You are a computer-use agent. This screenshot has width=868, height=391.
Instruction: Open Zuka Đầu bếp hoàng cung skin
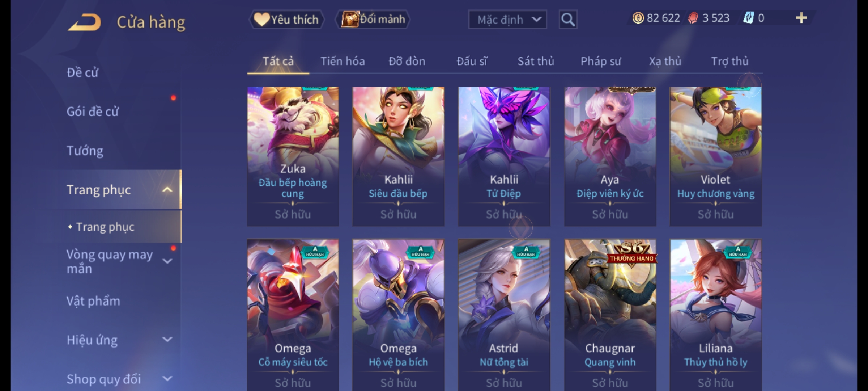pos(293,156)
